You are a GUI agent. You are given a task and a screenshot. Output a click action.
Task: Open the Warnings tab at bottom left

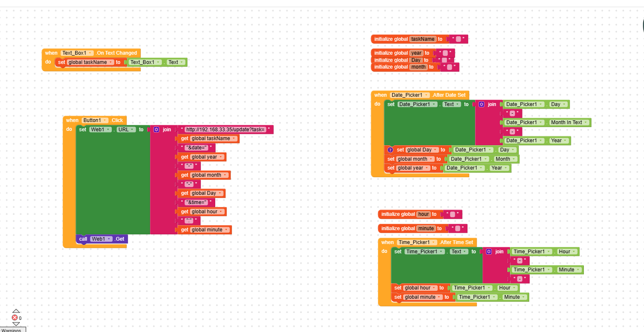(12, 330)
